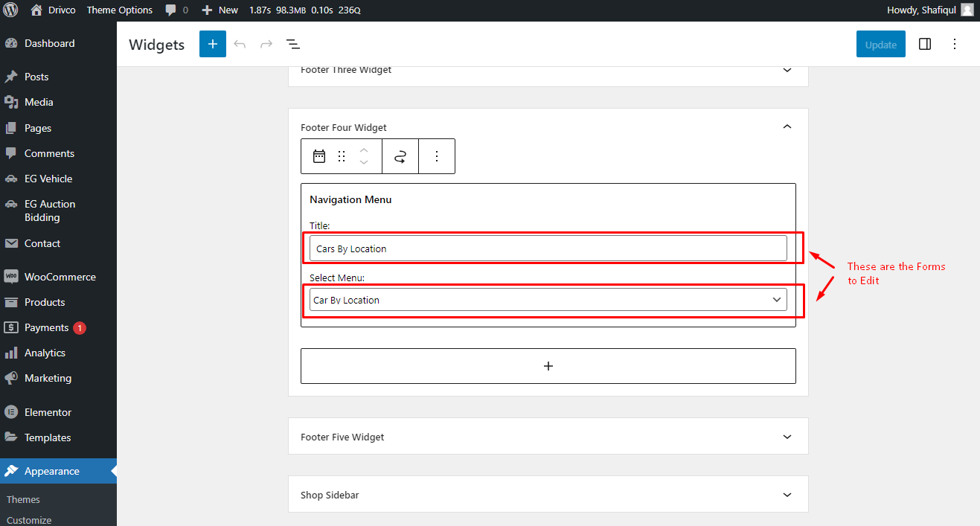Expand the Shop Sidebar widget area

tap(787, 495)
